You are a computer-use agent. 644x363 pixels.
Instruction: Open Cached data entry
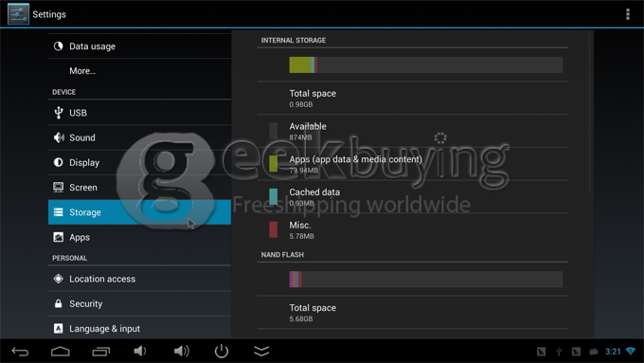[x=412, y=197]
